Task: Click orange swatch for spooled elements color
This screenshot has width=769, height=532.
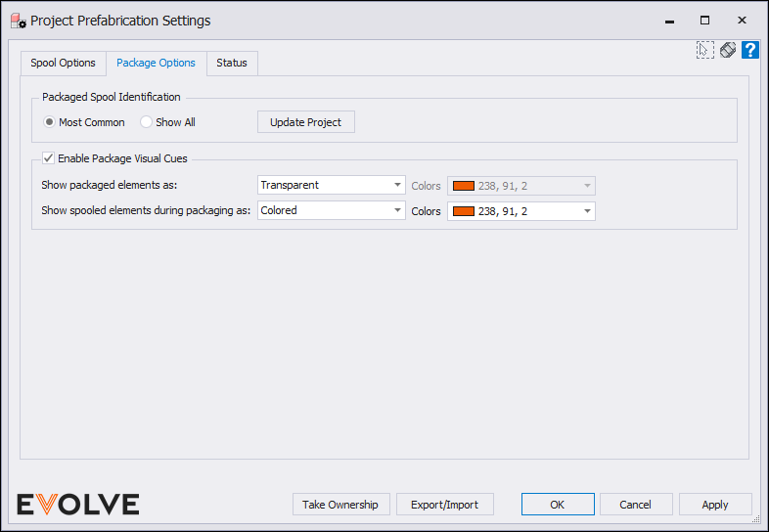Action: 464,211
